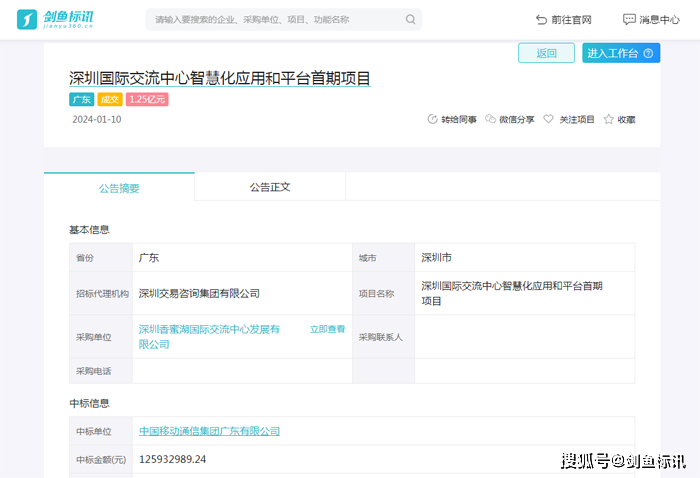This screenshot has height=478, width=700.
Task: Click the Jianyu 剑鱼标讯 logo
Action: tap(55, 19)
